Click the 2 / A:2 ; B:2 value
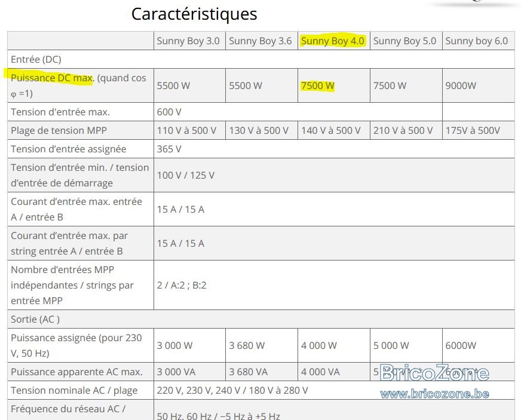Image resolution: width=521 pixels, height=420 pixels. coord(182,286)
